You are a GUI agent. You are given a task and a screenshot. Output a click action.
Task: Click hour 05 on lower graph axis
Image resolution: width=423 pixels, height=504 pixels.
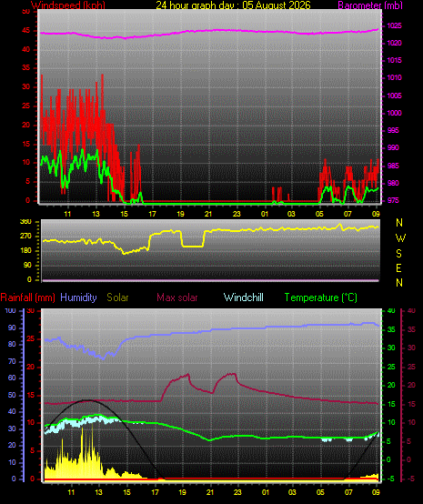click(320, 492)
